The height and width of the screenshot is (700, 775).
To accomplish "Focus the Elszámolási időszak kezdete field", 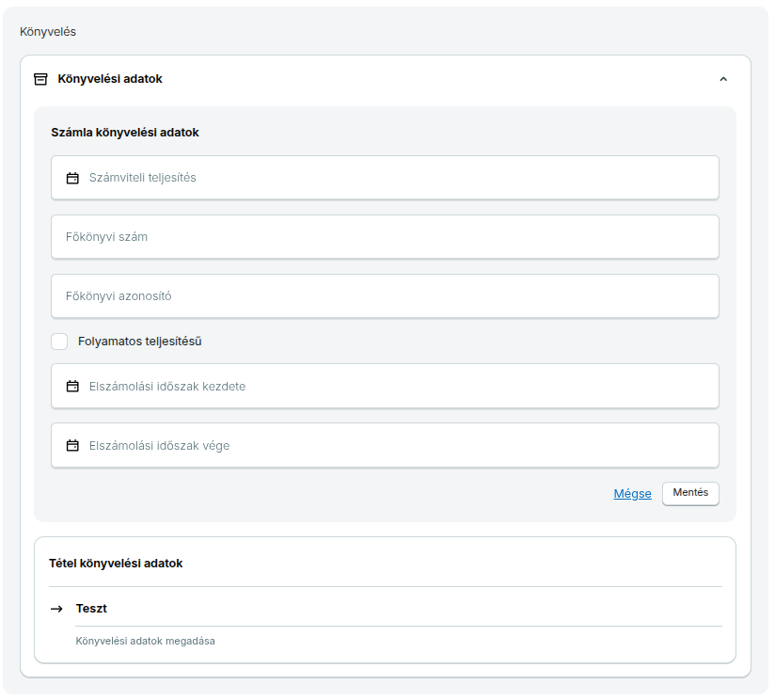I will coord(395,387).
